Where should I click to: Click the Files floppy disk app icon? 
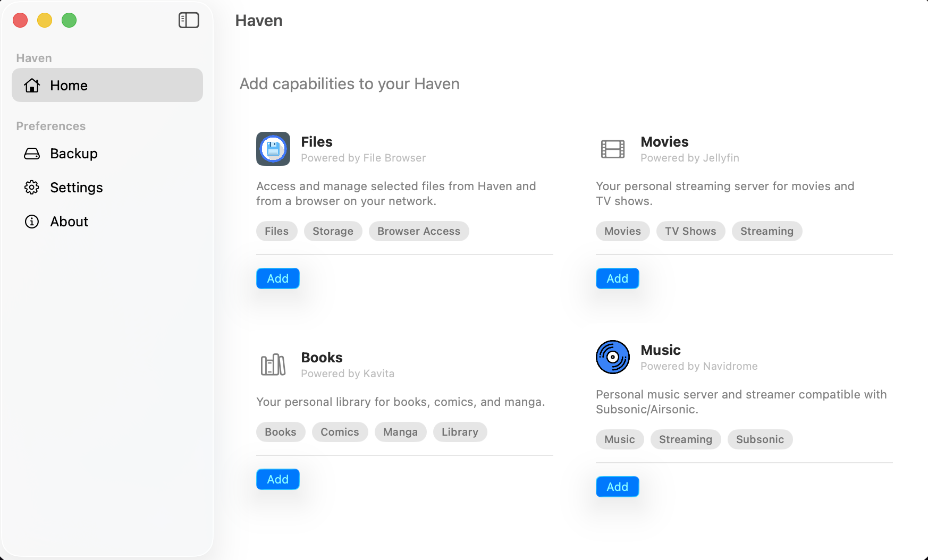click(x=273, y=149)
